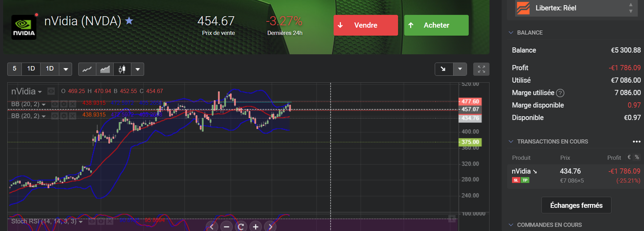Select the arrow drawing tool
The width and height of the screenshot is (644, 231).
tap(444, 69)
